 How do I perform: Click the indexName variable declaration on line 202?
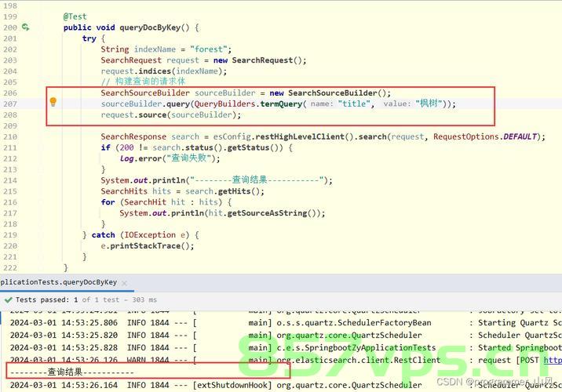click(155, 49)
